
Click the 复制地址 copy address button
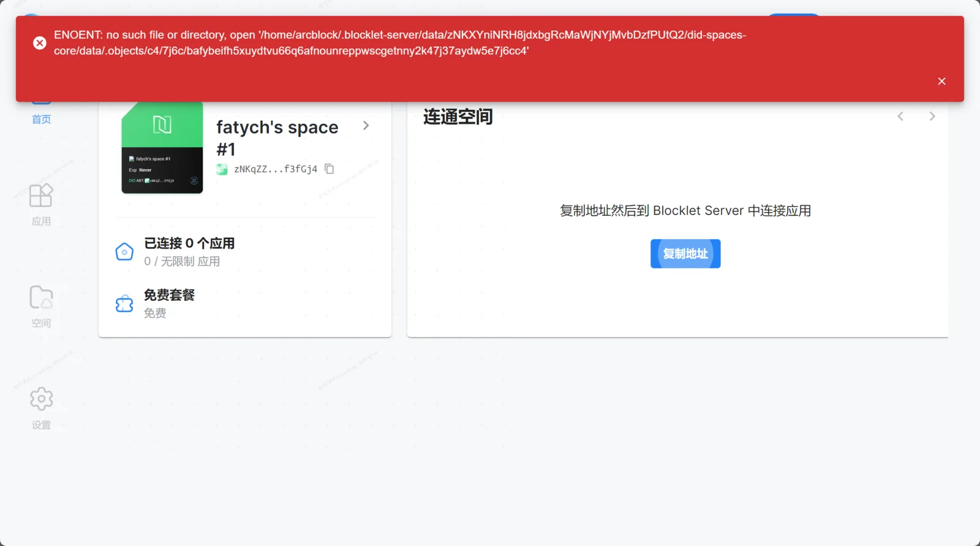click(x=685, y=254)
